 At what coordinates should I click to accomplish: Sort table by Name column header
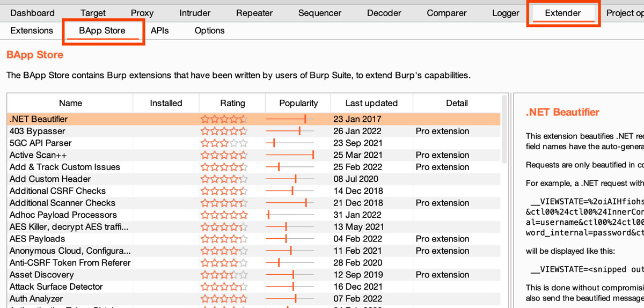tap(70, 103)
